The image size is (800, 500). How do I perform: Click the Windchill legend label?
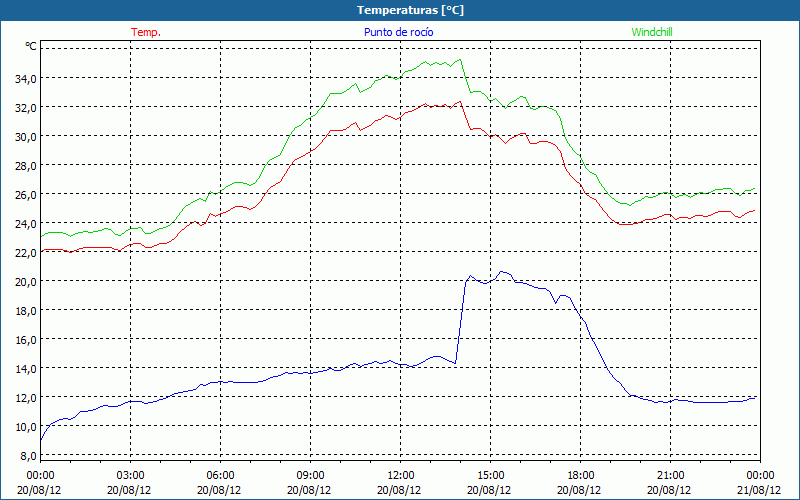(x=652, y=32)
